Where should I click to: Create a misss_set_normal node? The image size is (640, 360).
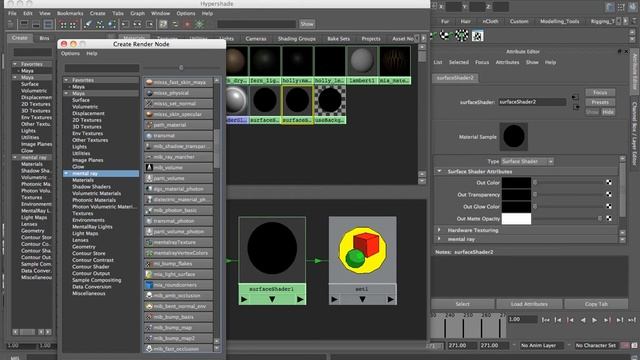pyautogui.click(x=178, y=103)
